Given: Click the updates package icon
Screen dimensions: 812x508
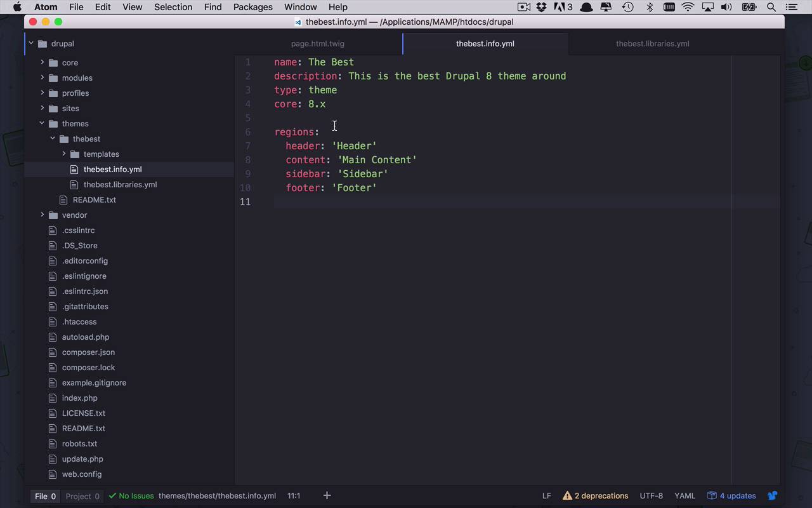Looking at the screenshot, I should (x=712, y=495).
